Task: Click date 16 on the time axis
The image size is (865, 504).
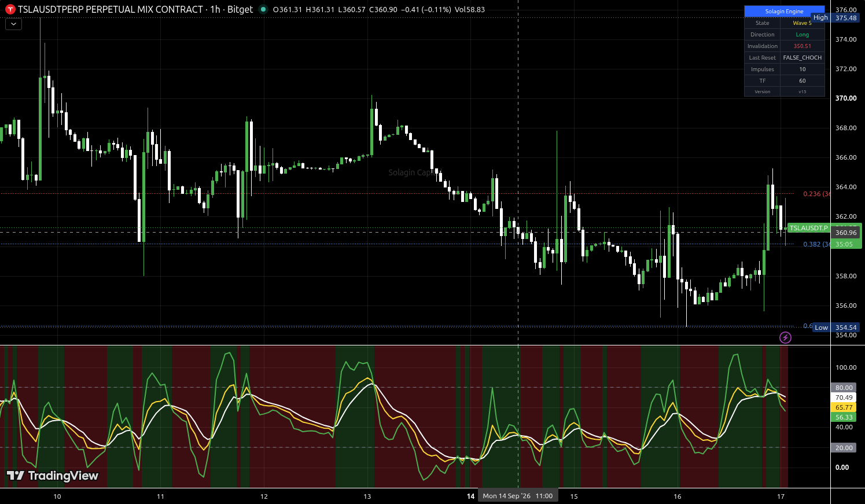Action: tap(678, 496)
